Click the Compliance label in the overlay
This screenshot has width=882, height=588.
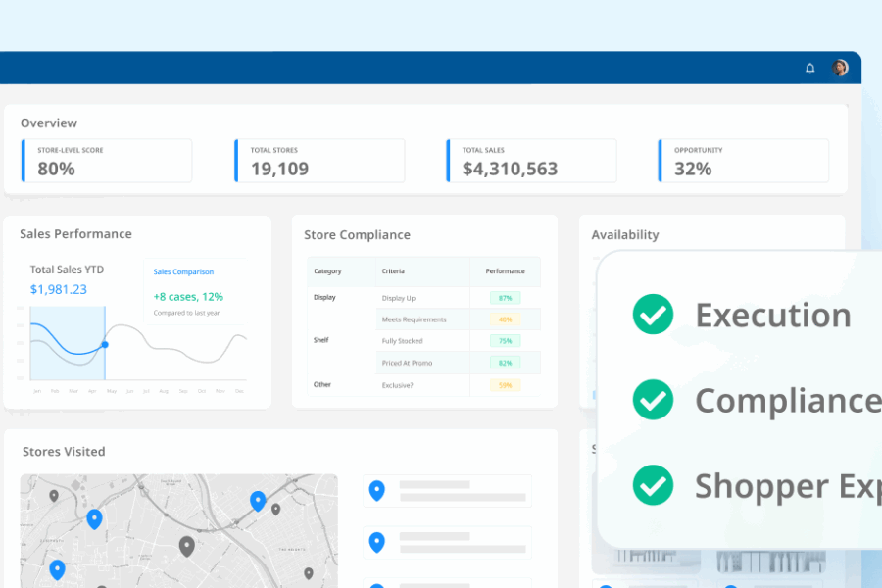[789, 401]
